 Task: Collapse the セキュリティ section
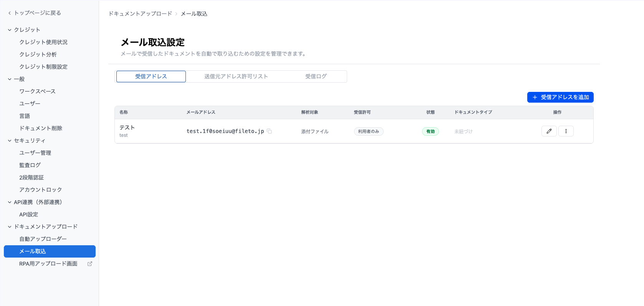pyautogui.click(x=10, y=141)
